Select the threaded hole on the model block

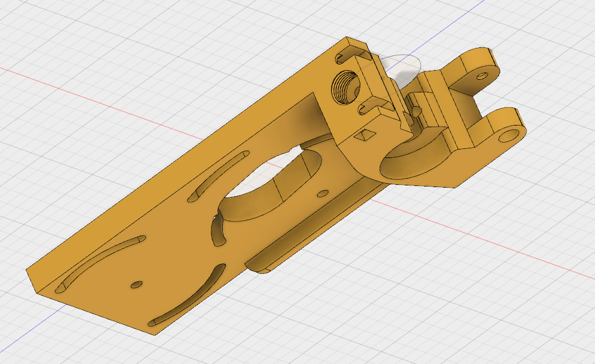click(x=345, y=88)
